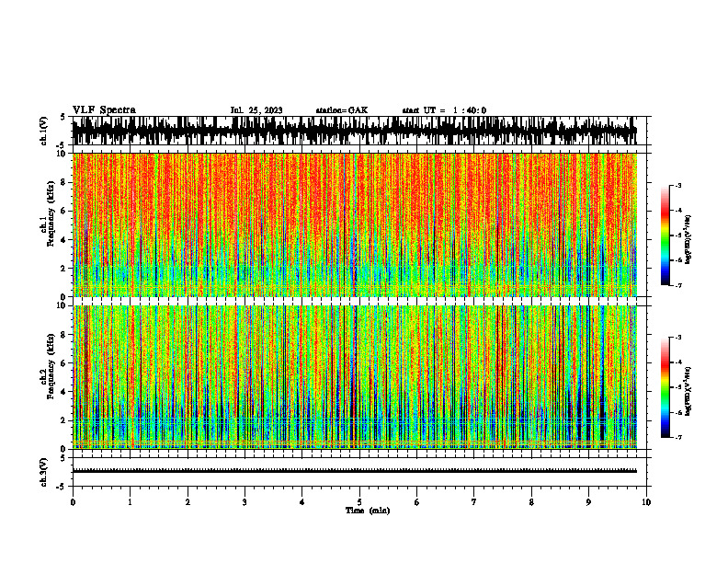This screenshot has width=728, height=563.
Task: Click the 9 minute tick on time axis
Action: tap(588, 502)
